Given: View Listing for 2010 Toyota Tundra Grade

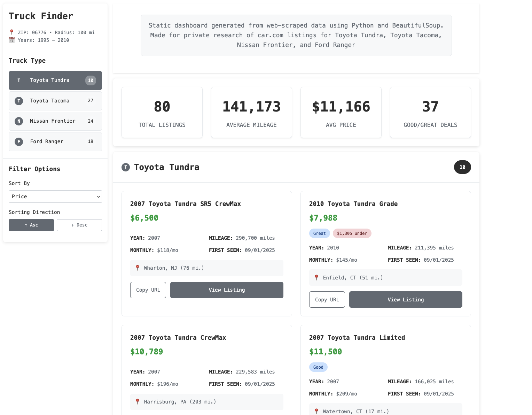Looking at the screenshot, I should coord(406,300).
